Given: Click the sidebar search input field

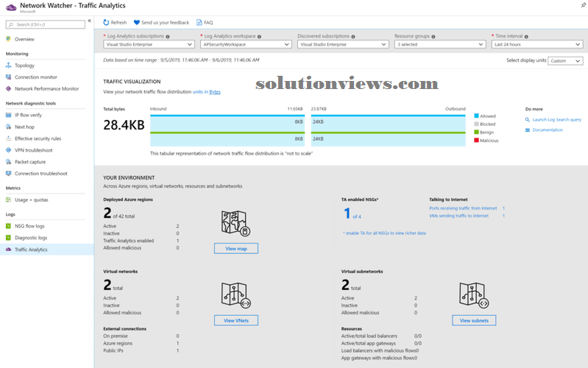Looking at the screenshot, I should pos(46,24).
